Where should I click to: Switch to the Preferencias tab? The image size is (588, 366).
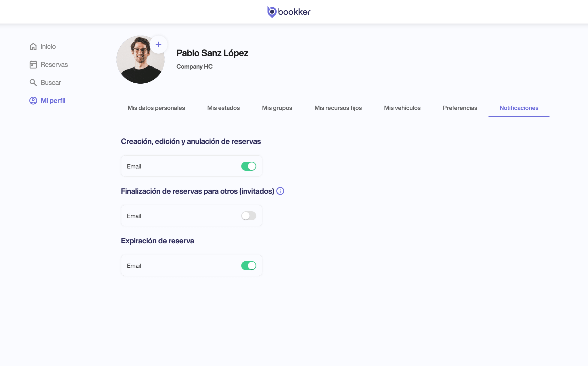[460, 108]
